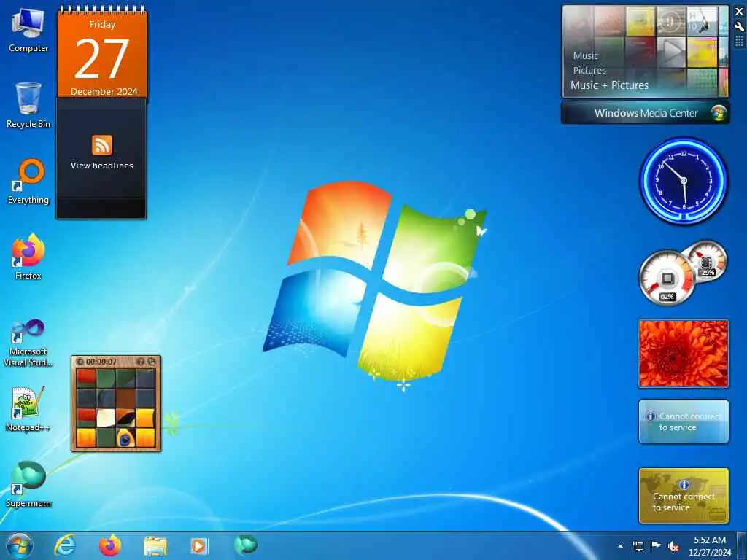
Task: Open the taskbar clock showing 5:52 AM
Action: click(x=710, y=545)
